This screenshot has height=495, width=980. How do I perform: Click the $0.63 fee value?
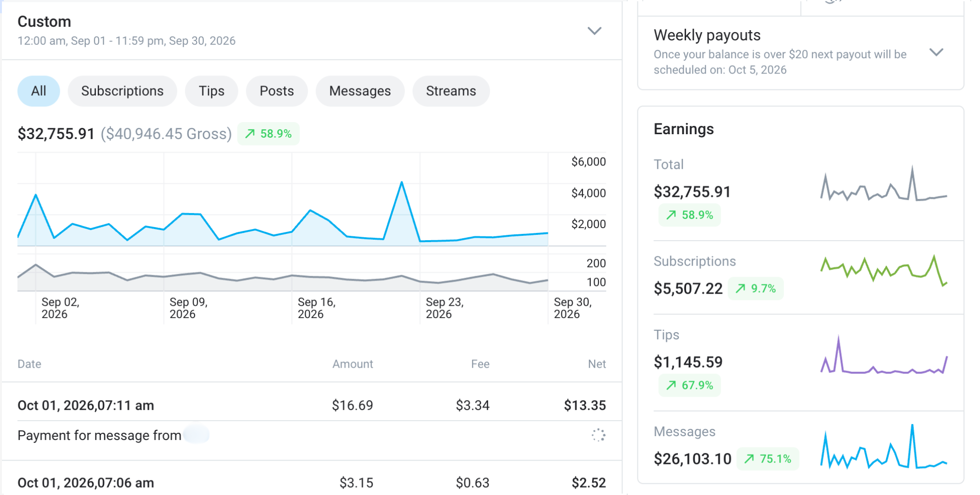click(x=472, y=483)
